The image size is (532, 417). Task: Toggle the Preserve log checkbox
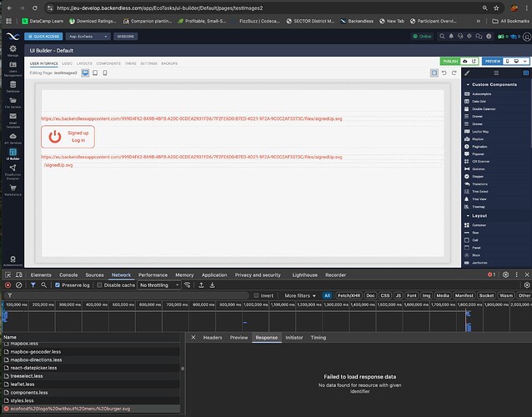[x=58, y=284]
